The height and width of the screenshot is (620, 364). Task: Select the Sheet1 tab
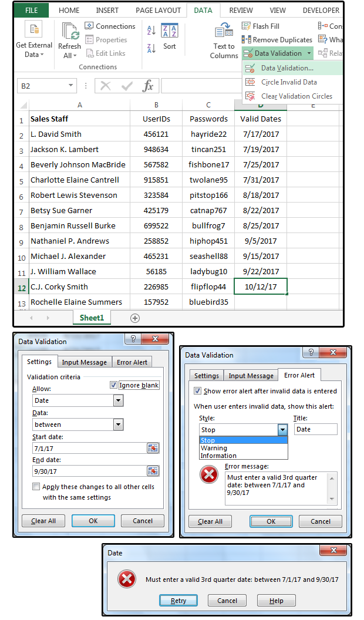(x=92, y=318)
